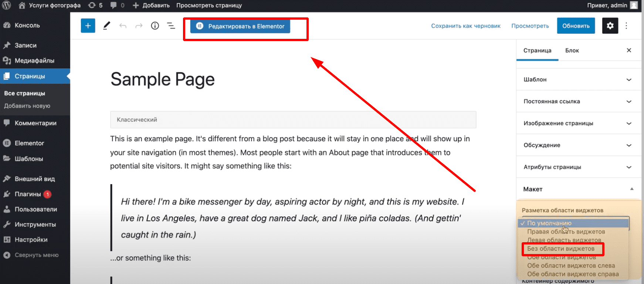Collapse the 'Макет' section
644x284 pixels.
579,189
